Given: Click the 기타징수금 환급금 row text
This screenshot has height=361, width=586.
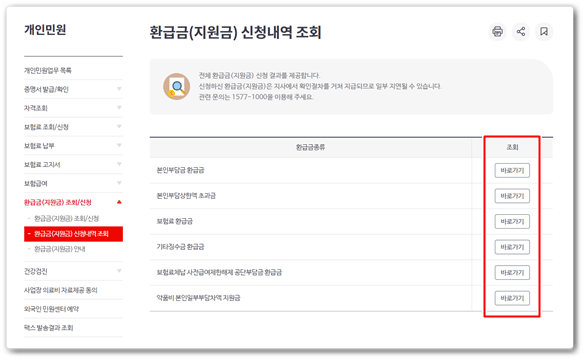Looking at the screenshot, I should pos(181,247).
